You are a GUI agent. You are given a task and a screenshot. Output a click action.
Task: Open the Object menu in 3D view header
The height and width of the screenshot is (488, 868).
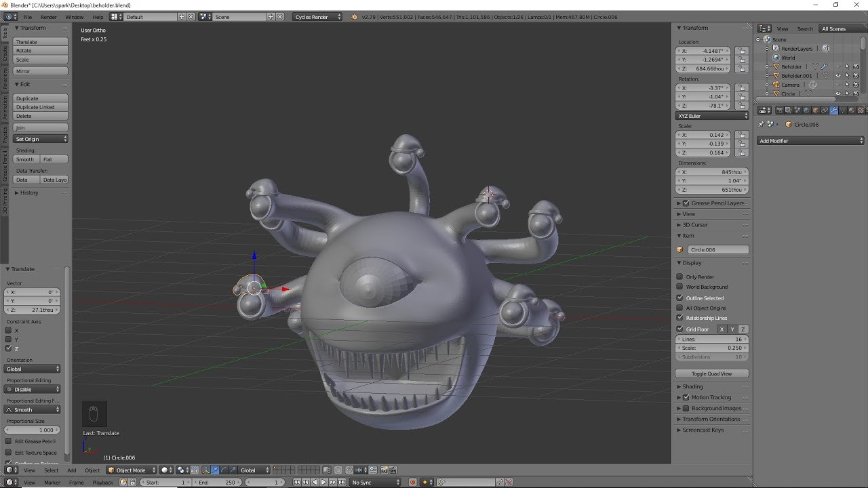[x=92, y=470]
